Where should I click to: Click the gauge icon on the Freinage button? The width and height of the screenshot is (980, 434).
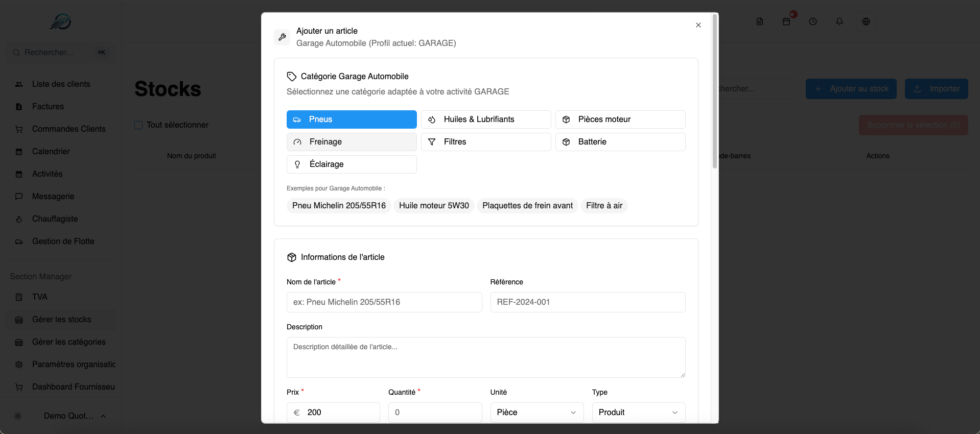click(x=297, y=142)
